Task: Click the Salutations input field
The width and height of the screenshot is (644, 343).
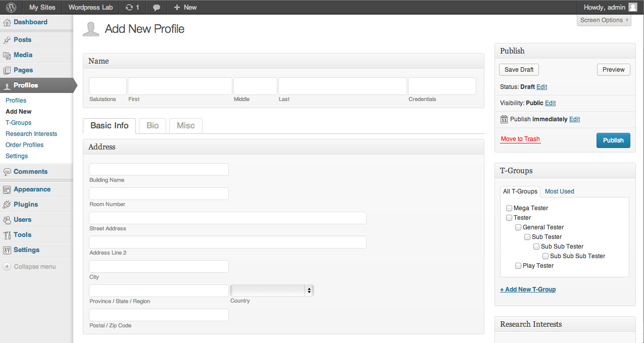Action: [x=108, y=86]
